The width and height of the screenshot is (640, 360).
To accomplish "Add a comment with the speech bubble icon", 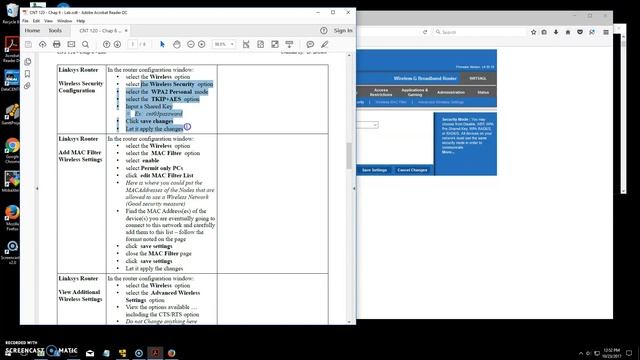I will pos(310,44).
